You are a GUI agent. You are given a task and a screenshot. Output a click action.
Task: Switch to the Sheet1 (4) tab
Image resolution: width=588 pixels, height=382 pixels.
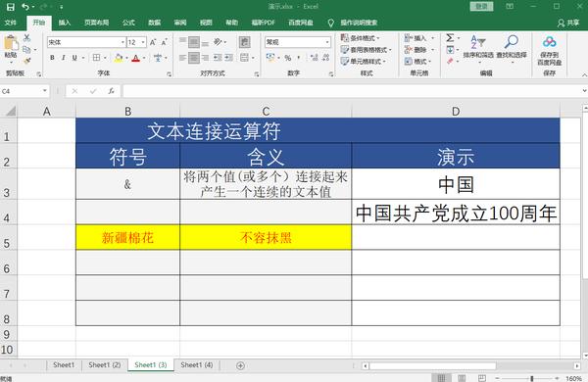pos(197,364)
